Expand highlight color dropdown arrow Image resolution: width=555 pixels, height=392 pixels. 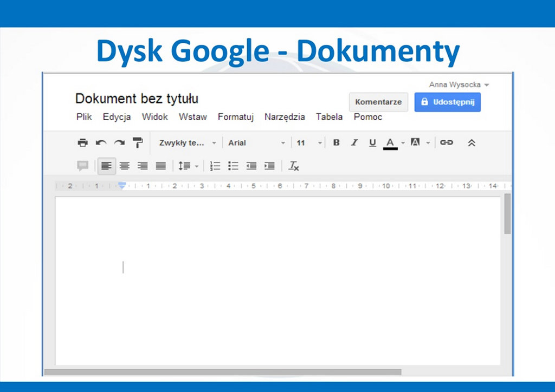(x=428, y=143)
